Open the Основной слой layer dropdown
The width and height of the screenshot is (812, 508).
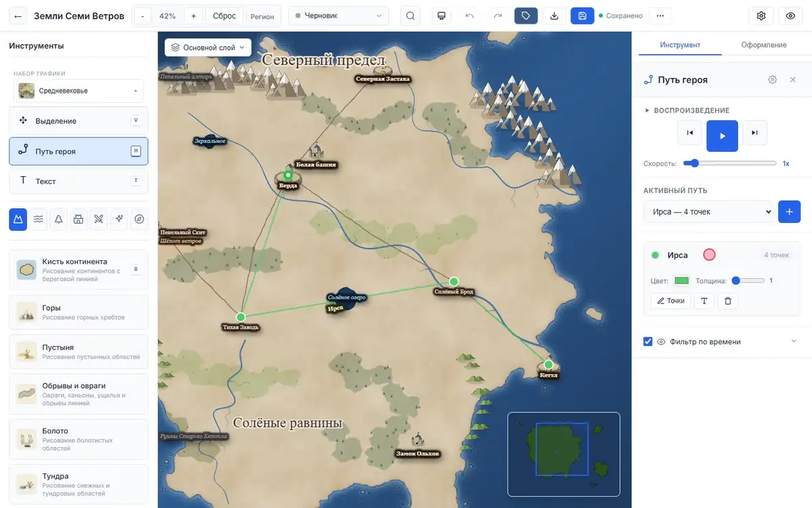pos(208,47)
